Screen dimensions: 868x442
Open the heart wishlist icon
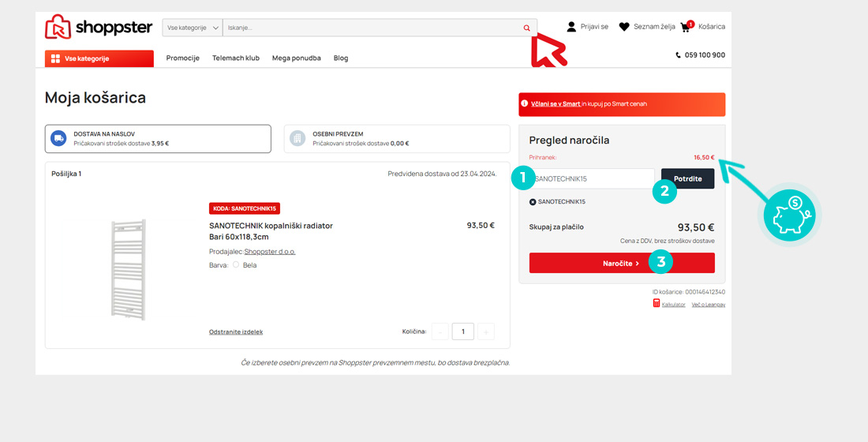(624, 27)
